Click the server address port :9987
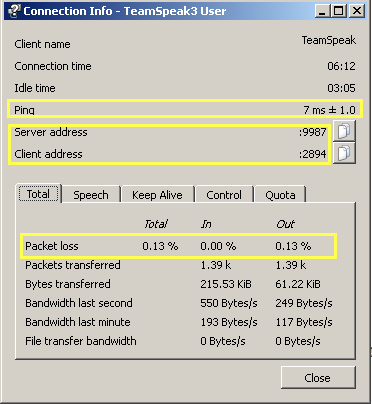This screenshot has width=372, height=404. pyautogui.click(x=312, y=132)
